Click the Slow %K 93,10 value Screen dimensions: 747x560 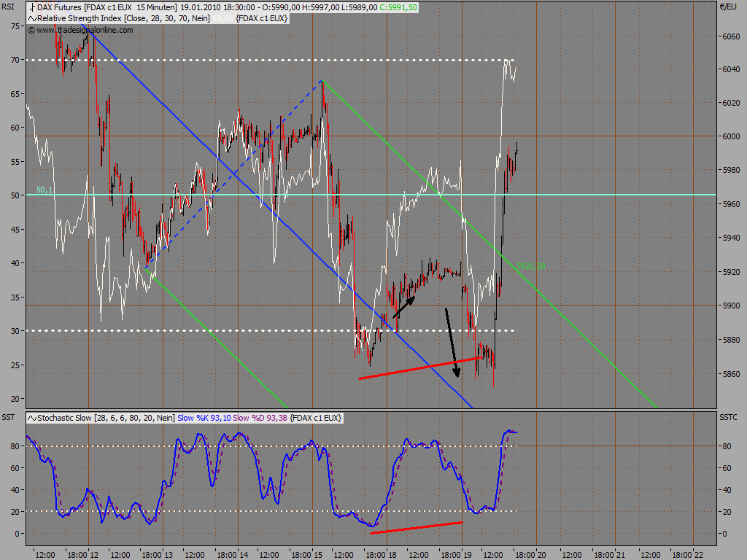tap(204, 418)
